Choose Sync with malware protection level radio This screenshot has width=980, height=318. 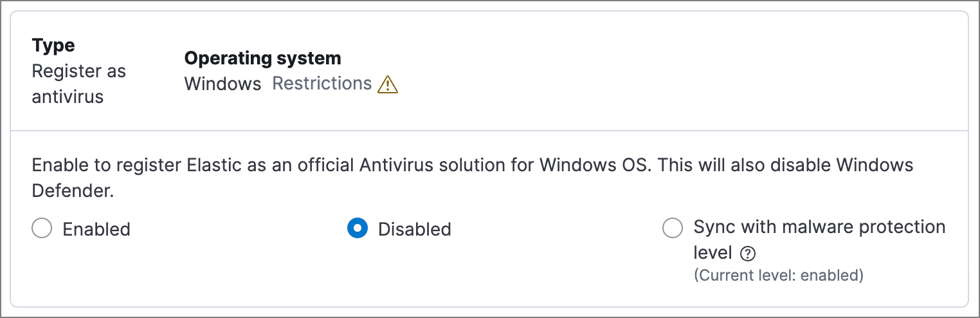[x=673, y=229]
